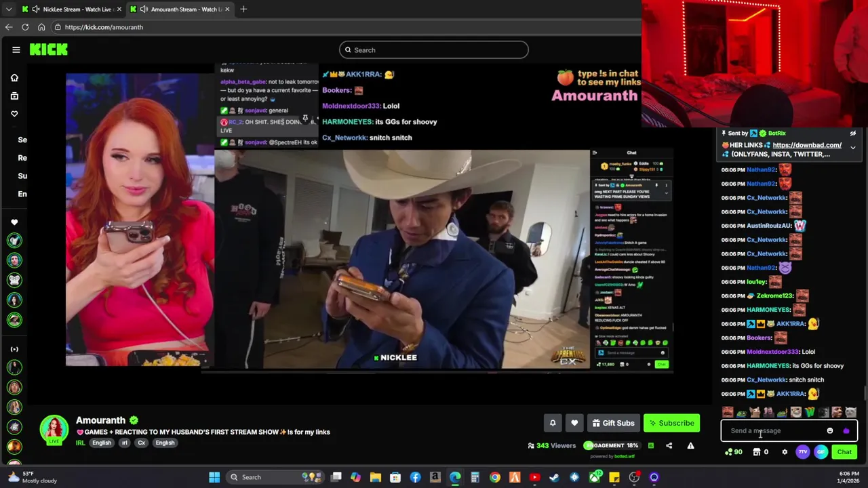Click the Engagement 18% meter
This screenshot has height=488, width=868.
(x=611, y=445)
